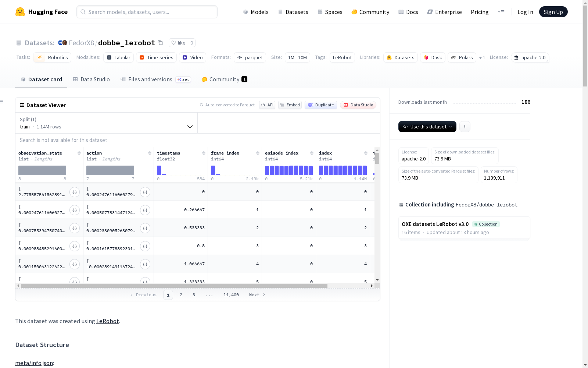Open the extra navigation menu icon
Screen dimensions: 588x368
coord(501,12)
